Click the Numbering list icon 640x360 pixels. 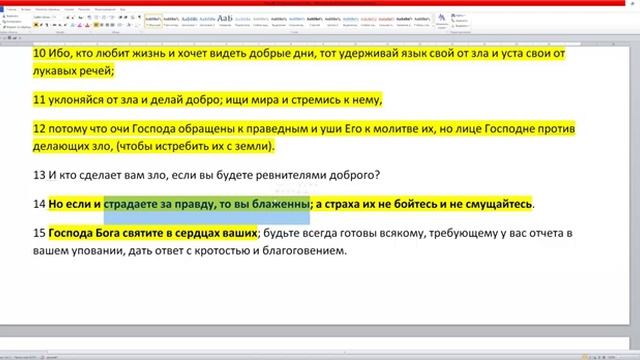(104, 17)
